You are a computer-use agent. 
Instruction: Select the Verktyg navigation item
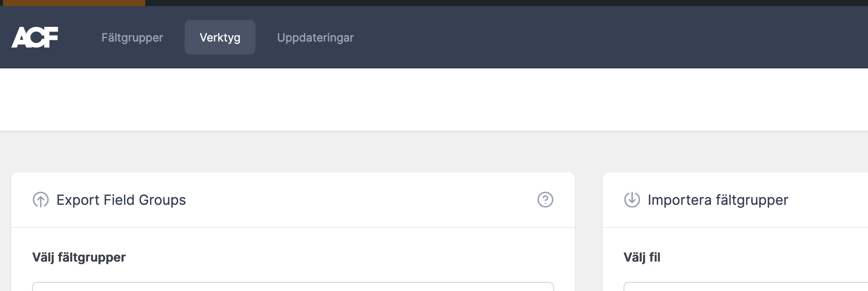[219, 37]
